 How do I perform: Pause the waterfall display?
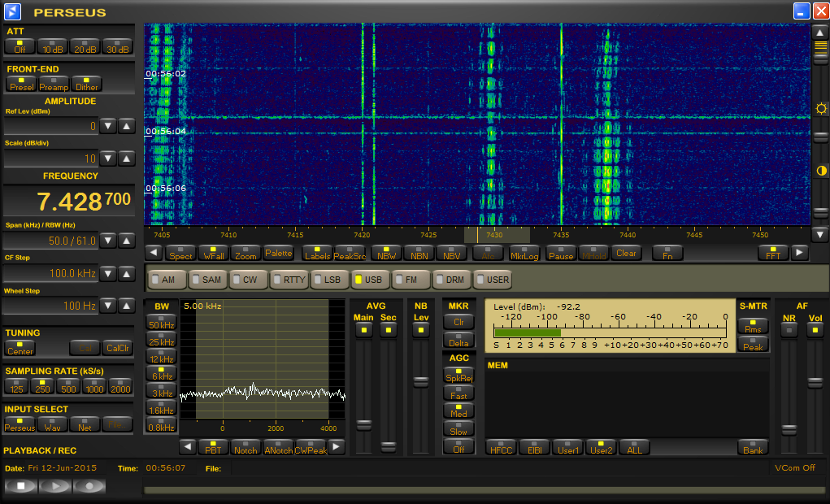(561, 253)
